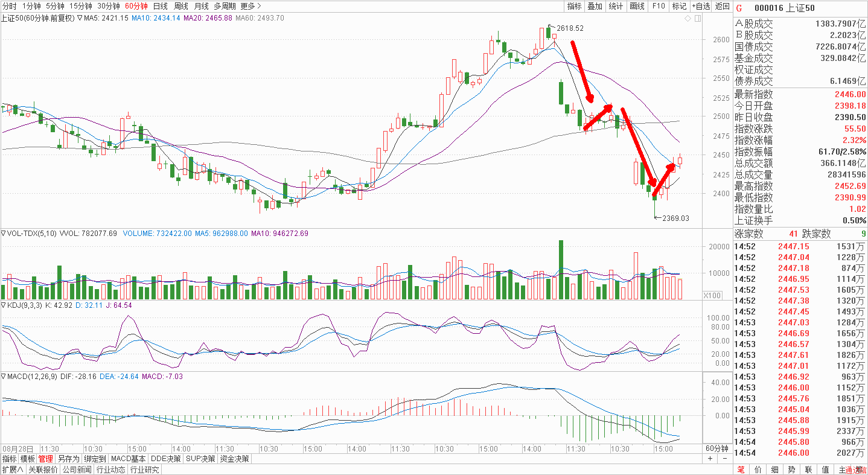Viewport: 868px width, 475px height.
Task: Open the 笔 tick view tab
Action: point(741,470)
